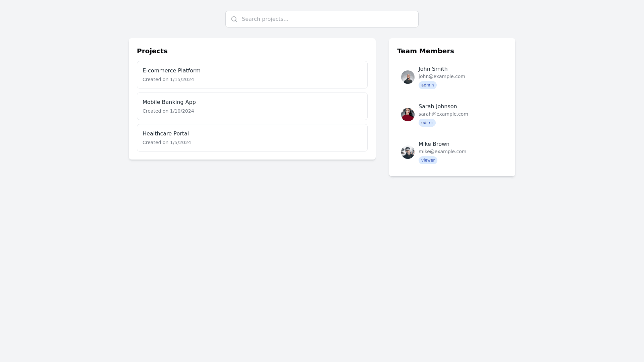644x362 pixels.
Task: Select the John Smith name
Action: (433, 69)
